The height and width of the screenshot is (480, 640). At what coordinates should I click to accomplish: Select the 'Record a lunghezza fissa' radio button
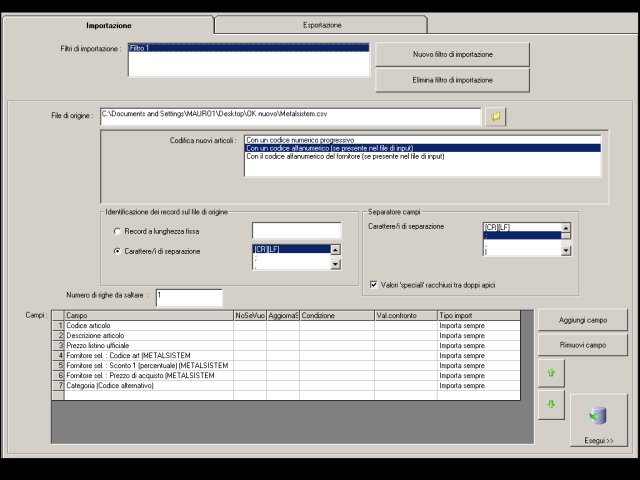click(x=117, y=231)
